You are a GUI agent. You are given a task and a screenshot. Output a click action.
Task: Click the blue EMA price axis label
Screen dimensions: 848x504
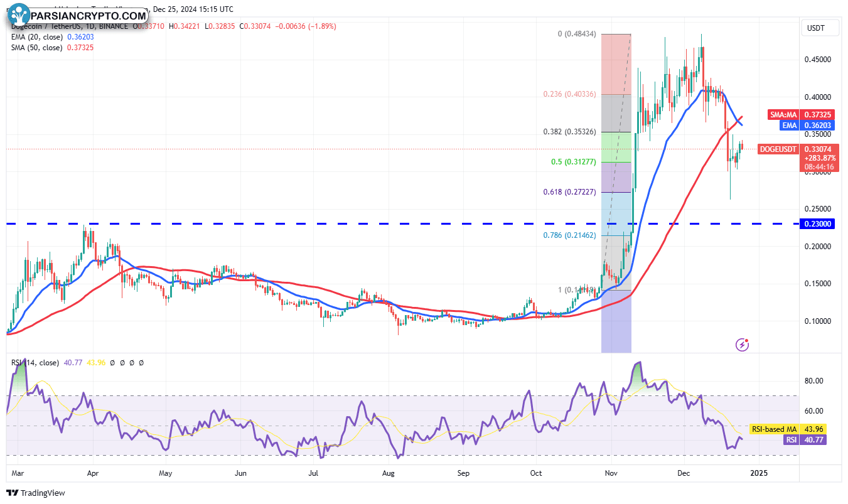click(x=789, y=126)
